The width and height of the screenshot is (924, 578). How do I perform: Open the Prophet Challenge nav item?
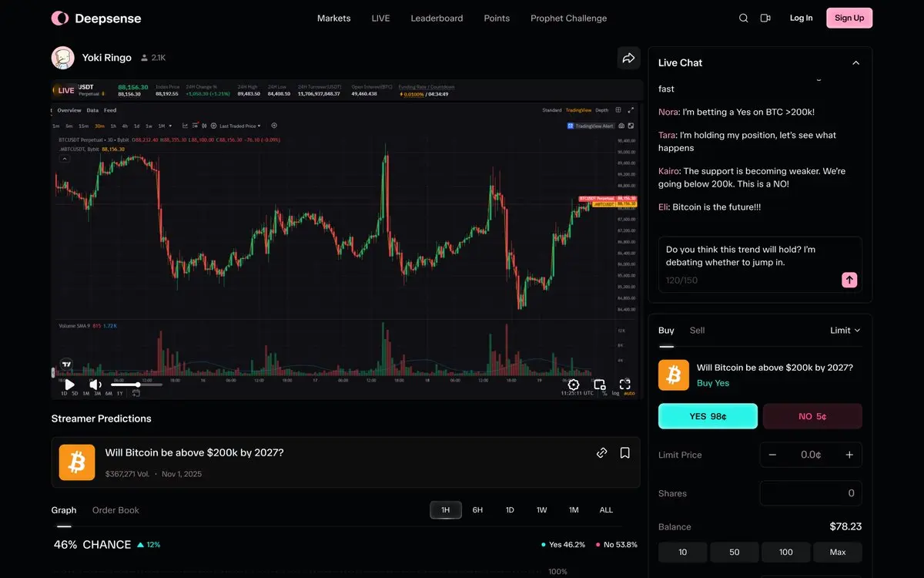(568, 18)
